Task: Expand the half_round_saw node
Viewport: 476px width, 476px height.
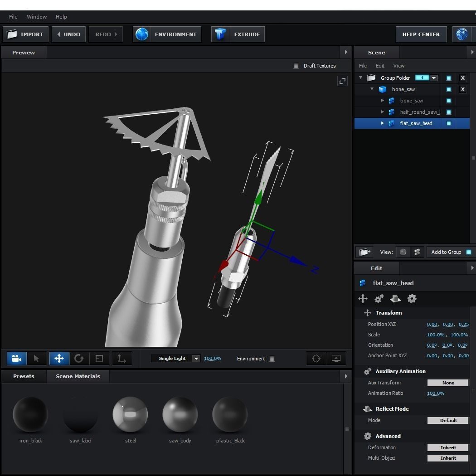Action: coord(383,112)
